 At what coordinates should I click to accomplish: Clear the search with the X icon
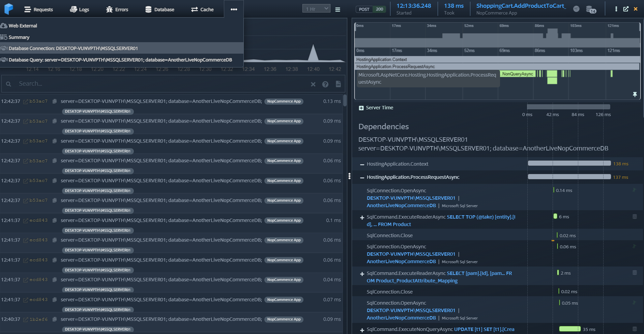tap(313, 84)
